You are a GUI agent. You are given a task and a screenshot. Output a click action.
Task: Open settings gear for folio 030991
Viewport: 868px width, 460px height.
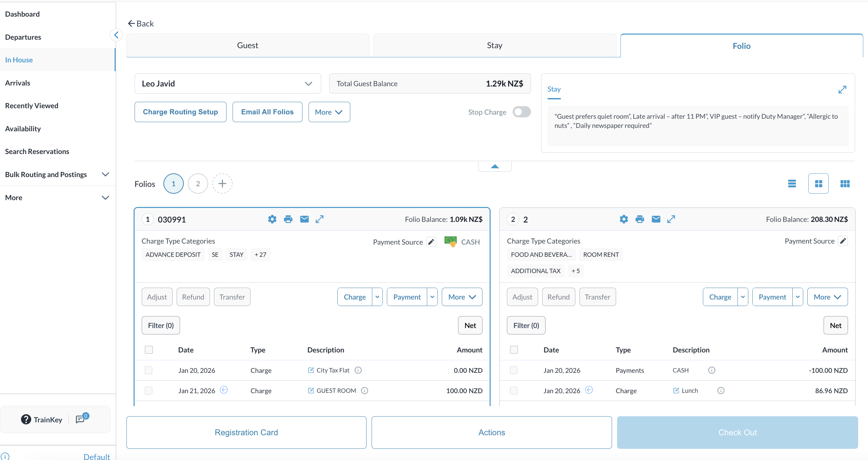coord(272,219)
